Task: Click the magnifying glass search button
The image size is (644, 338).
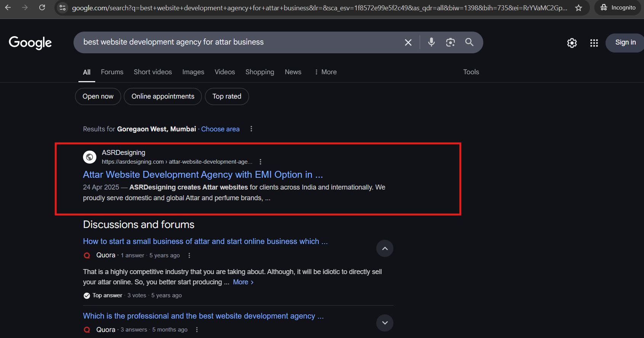Action: coord(469,42)
